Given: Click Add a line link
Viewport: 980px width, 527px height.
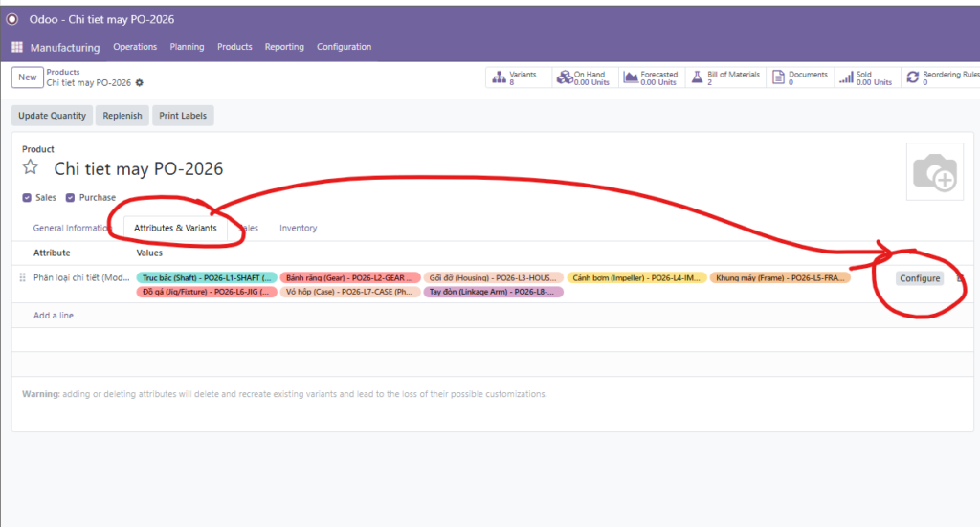Looking at the screenshot, I should (x=54, y=316).
